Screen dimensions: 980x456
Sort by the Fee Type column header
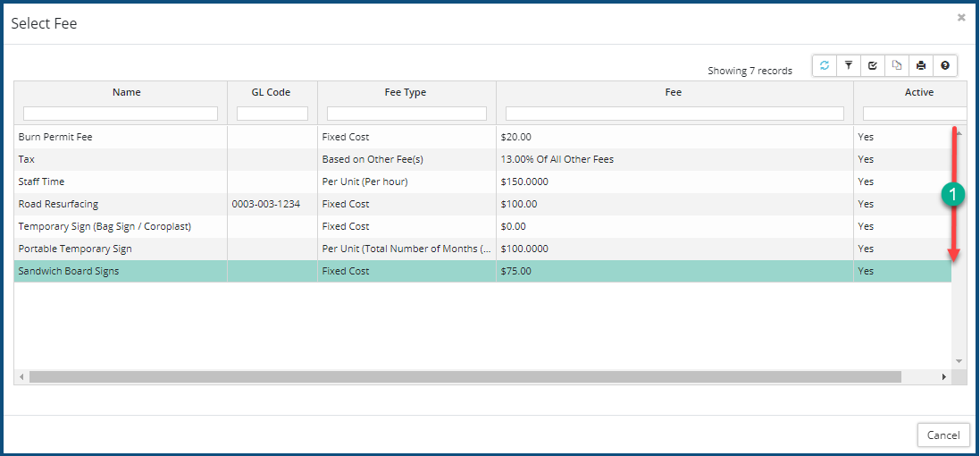(406, 92)
